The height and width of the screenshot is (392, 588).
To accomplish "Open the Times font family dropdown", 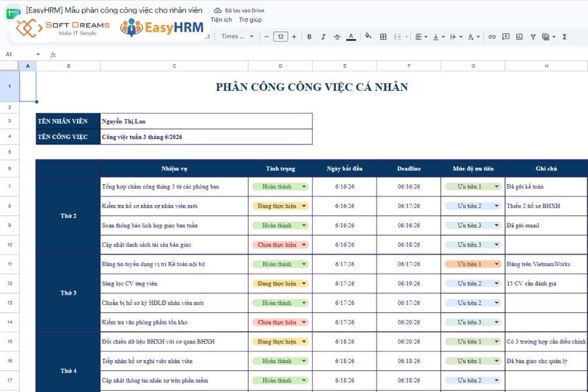I will click(237, 37).
